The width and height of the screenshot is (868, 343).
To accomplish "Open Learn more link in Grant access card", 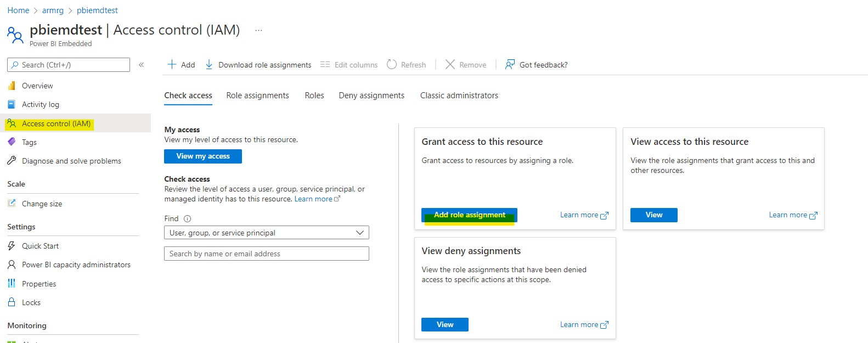I will point(584,215).
